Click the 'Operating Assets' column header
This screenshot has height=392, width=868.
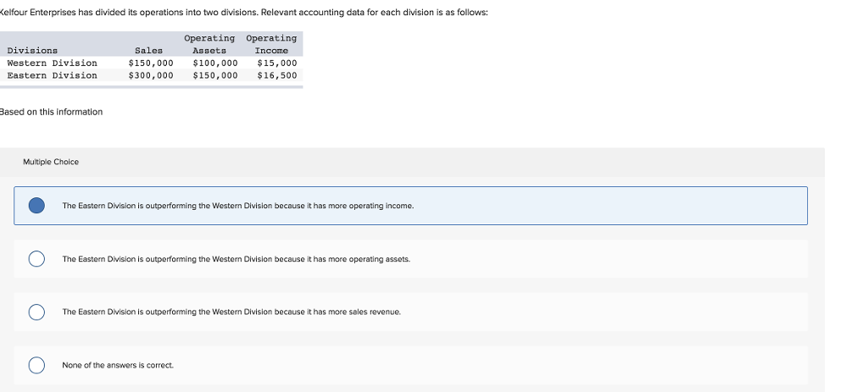tap(209, 44)
